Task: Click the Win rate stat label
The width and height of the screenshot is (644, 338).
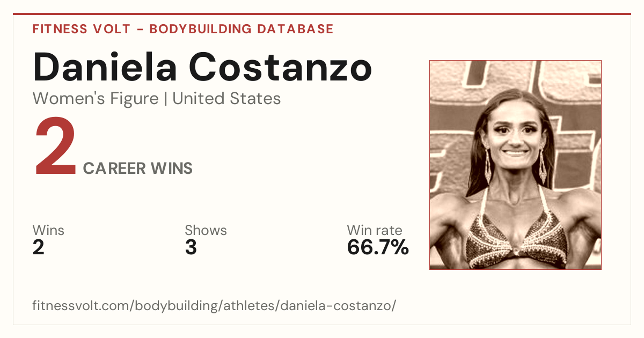Action: tap(375, 231)
